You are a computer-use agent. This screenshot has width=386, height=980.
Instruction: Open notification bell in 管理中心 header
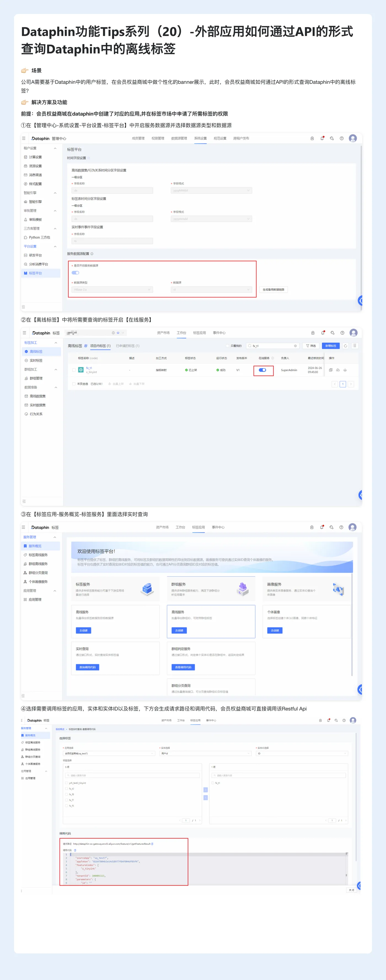322,138
